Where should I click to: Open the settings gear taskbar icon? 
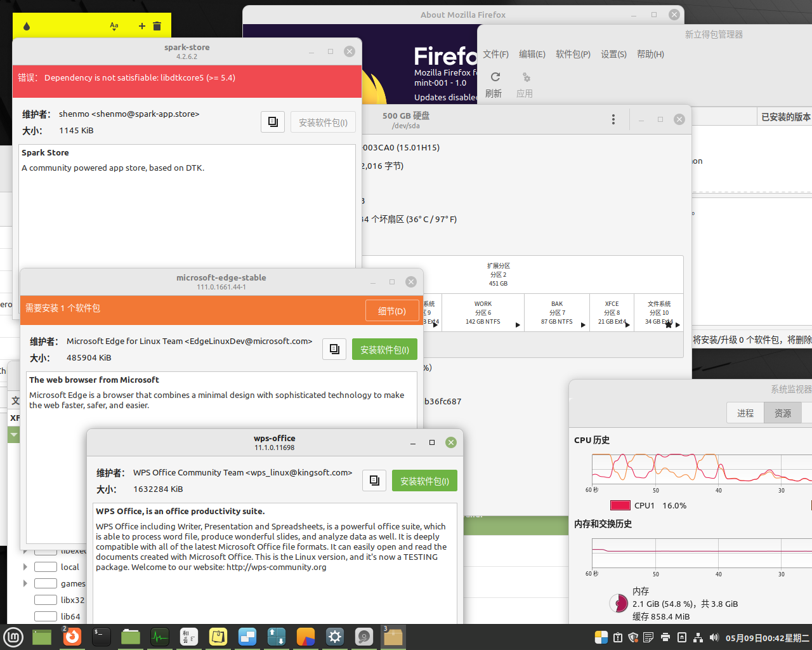pyautogui.click(x=335, y=637)
